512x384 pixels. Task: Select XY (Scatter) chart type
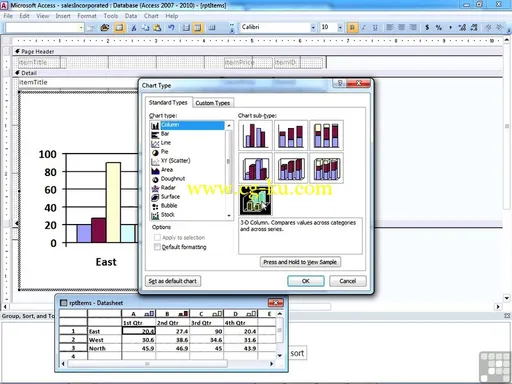pyautogui.click(x=188, y=161)
